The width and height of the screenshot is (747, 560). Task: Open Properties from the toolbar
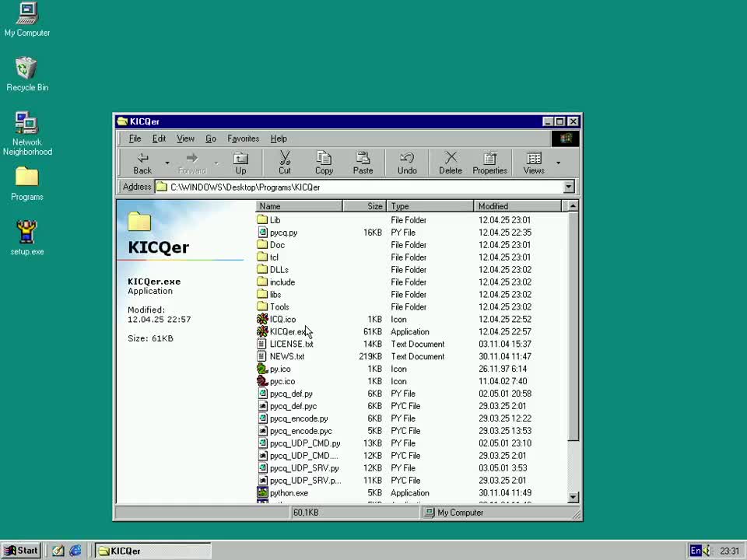coord(489,163)
